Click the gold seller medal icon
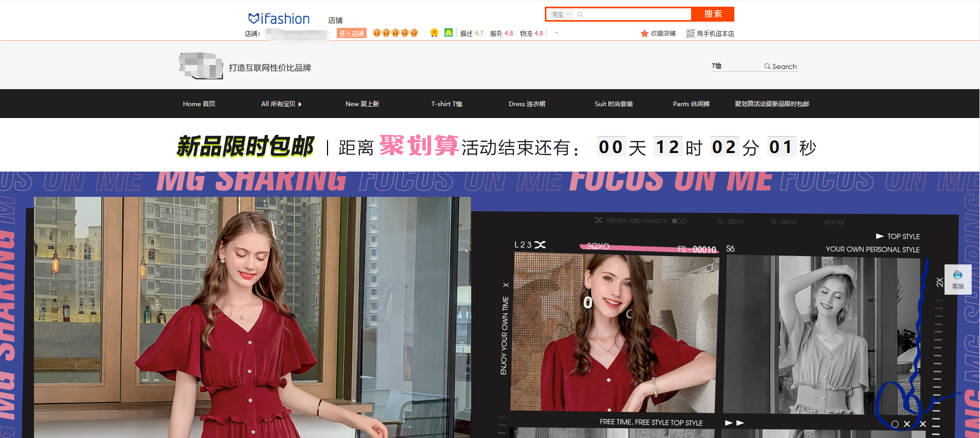Image resolution: width=980 pixels, height=438 pixels. (x=434, y=33)
